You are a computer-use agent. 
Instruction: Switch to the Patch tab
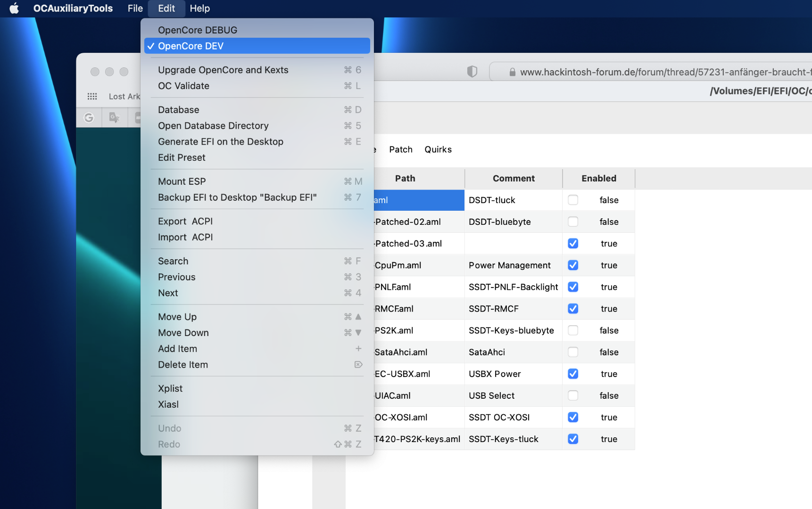[400, 149]
